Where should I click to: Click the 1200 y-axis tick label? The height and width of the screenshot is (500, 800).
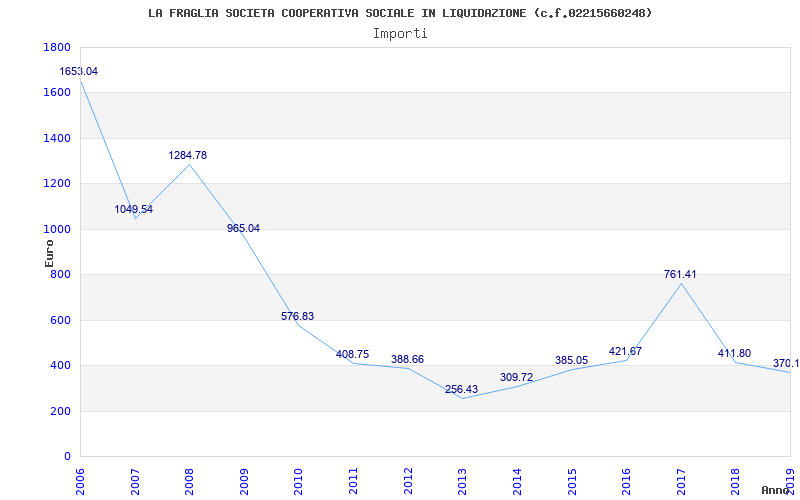57,184
